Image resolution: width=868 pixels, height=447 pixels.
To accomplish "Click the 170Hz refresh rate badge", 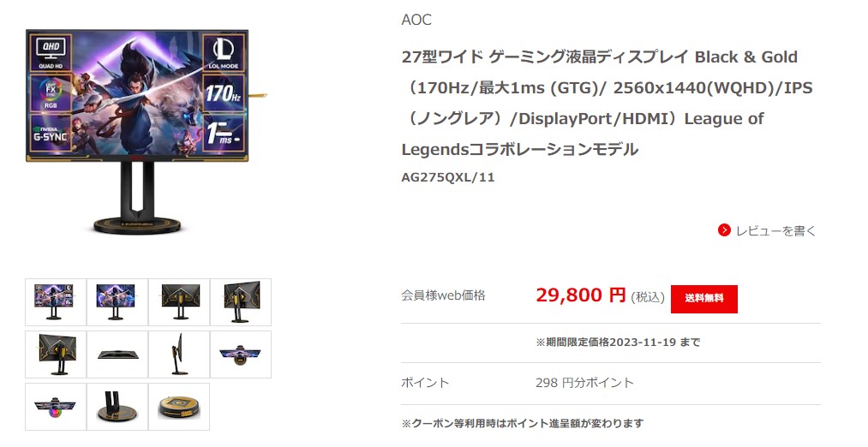I will [224, 93].
